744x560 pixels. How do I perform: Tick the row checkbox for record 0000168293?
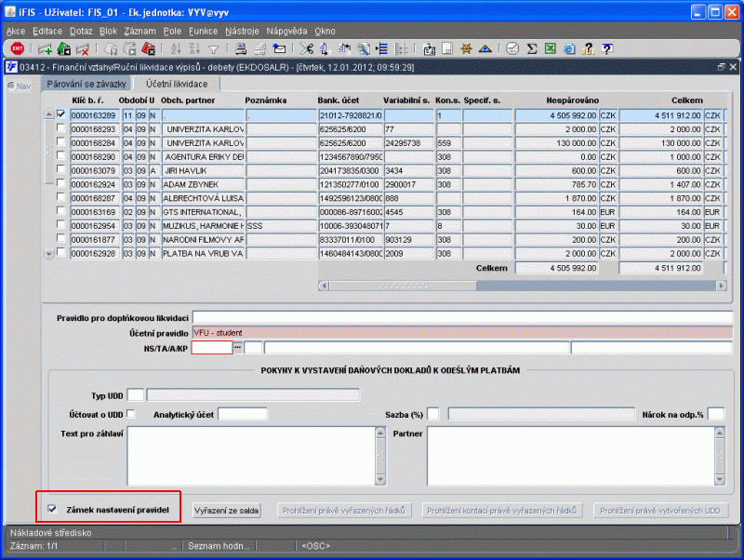[60, 127]
